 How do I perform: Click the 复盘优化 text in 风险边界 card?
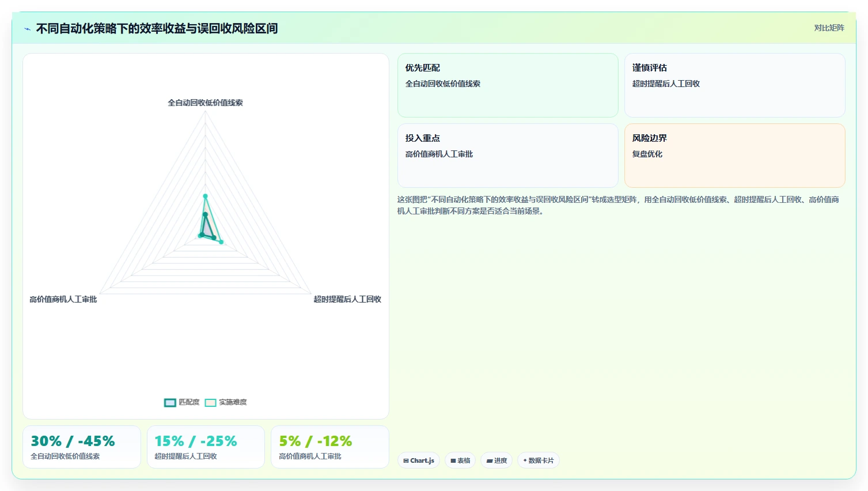647,154
